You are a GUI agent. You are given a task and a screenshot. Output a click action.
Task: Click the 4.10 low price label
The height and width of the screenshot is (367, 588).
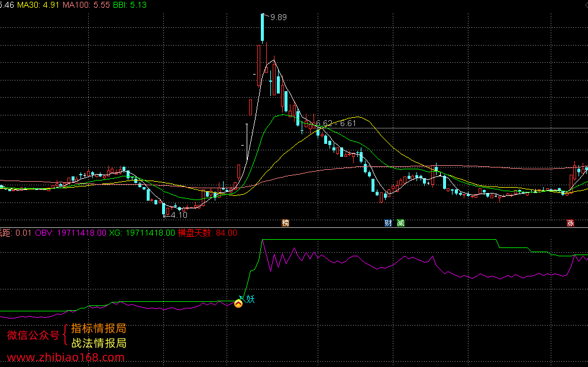(179, 215)
